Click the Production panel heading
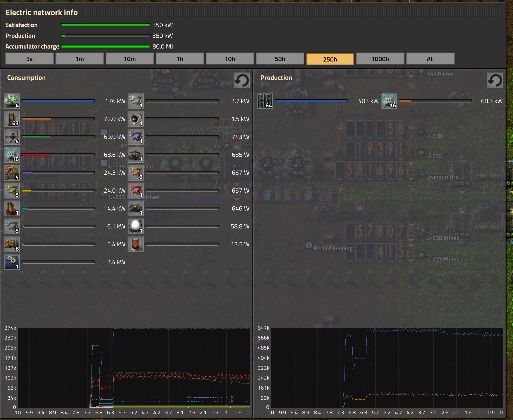The height and width of the screenshot is (420, 513). (276, 78)
